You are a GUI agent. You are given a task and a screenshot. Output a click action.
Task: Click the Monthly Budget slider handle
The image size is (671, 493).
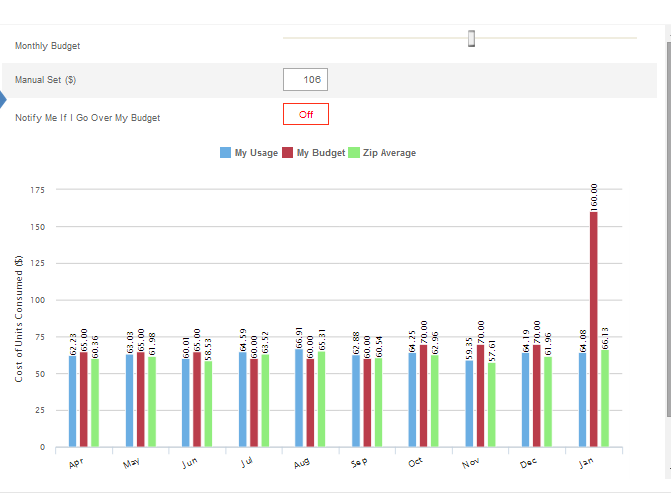471,39
